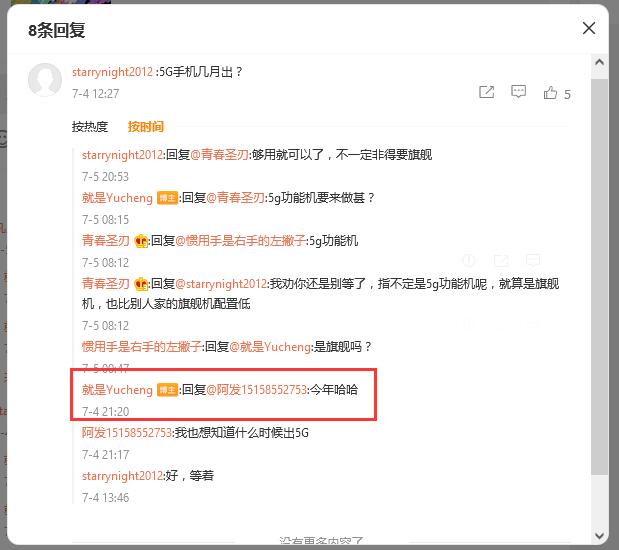
Task: Click faded share icon on 5g功能机 reply row
Action: click(501, 261)
